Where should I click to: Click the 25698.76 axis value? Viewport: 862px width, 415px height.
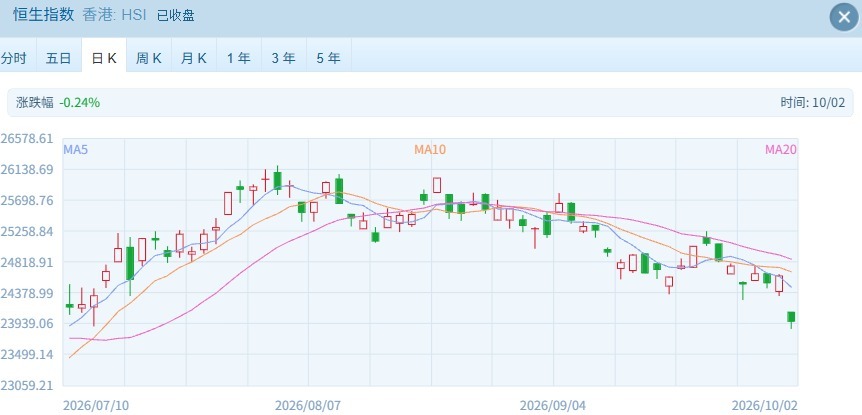click(x=27, y=200)
